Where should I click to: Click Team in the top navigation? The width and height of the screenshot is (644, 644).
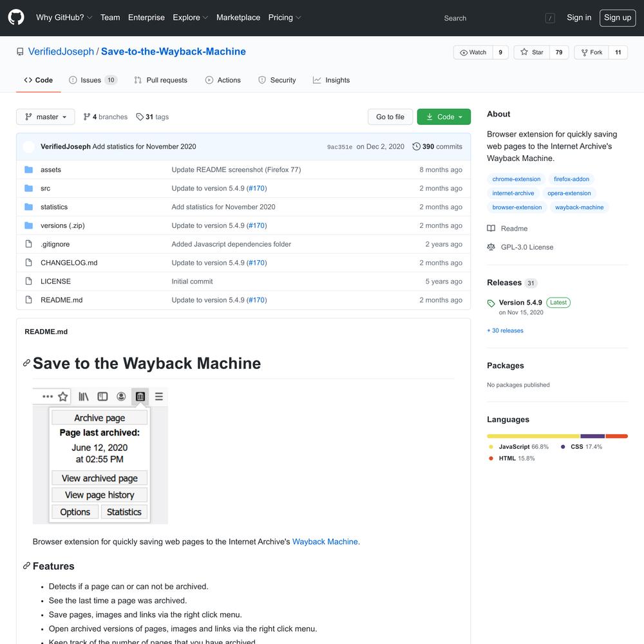(110, 17)
